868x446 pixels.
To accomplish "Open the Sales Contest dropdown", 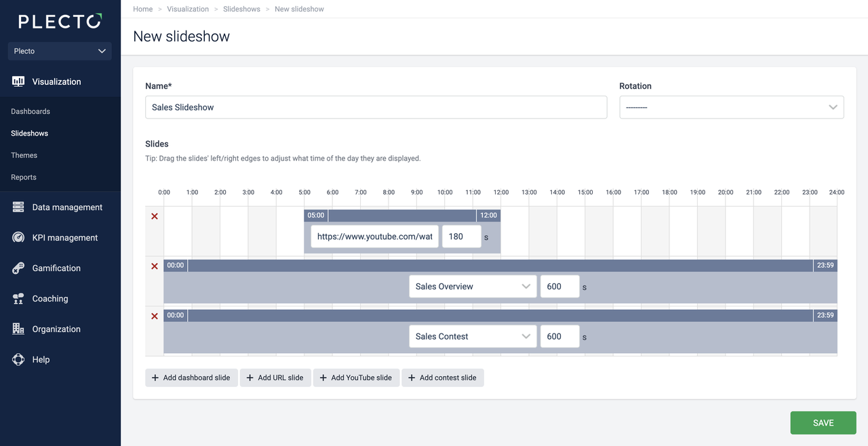I will pos(473,337).
